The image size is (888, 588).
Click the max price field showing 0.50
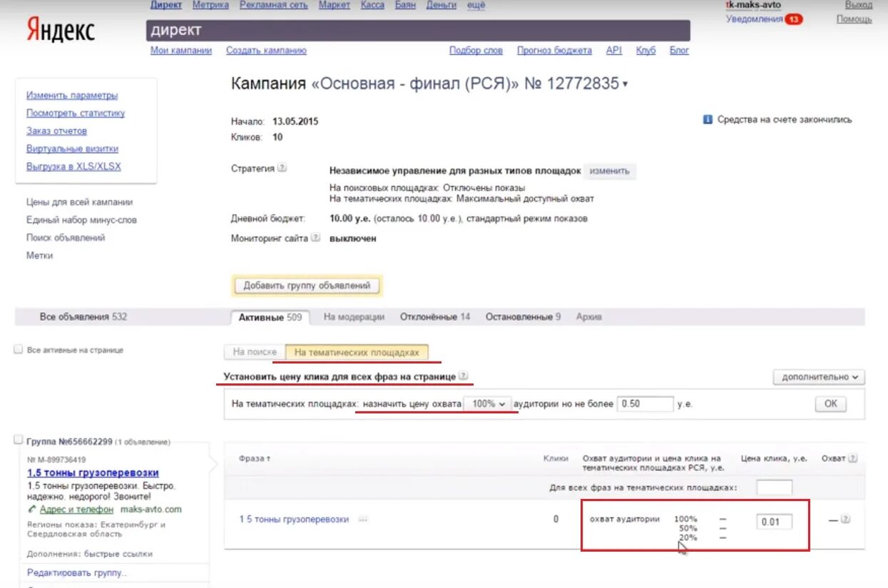pos(645,403)
